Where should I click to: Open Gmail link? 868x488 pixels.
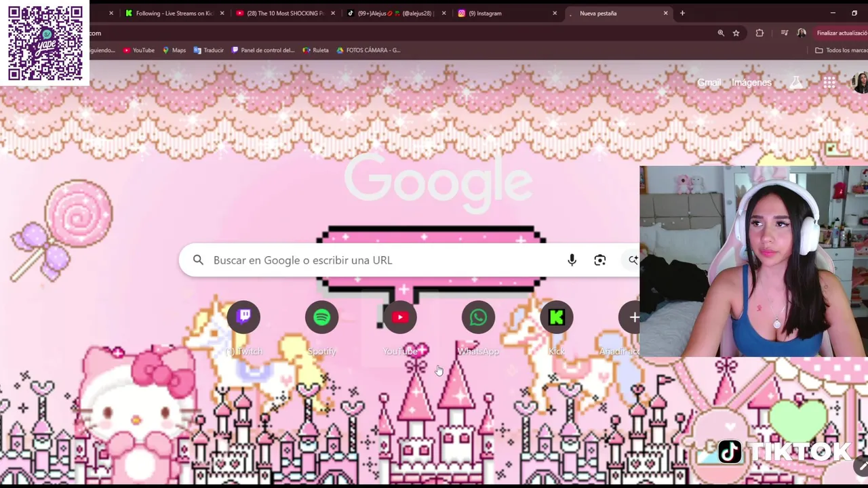[709, 83]
